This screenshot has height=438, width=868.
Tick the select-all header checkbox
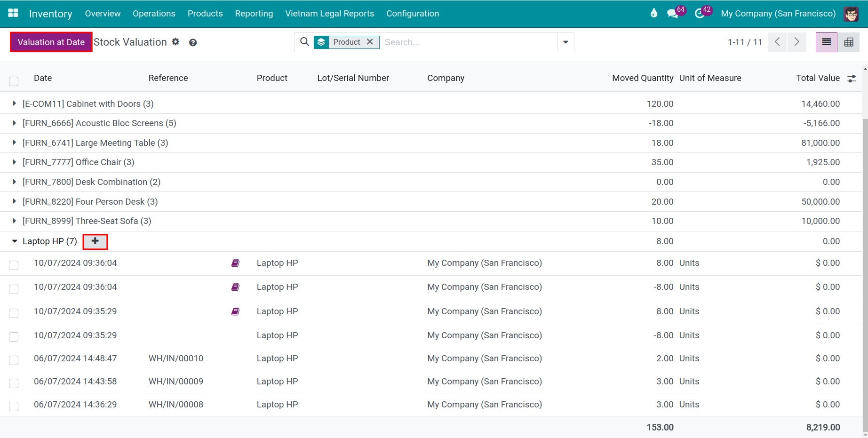pyautogui.click(x=14, y=81)
